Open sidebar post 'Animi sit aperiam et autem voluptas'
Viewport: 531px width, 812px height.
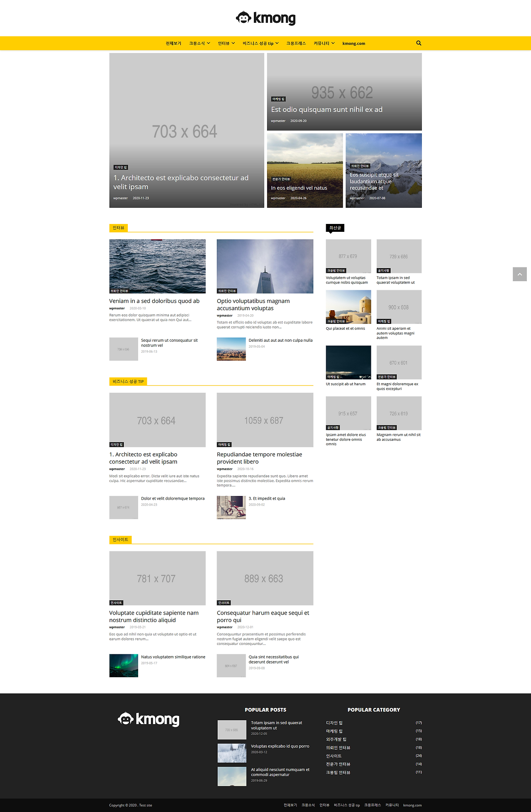396,333
